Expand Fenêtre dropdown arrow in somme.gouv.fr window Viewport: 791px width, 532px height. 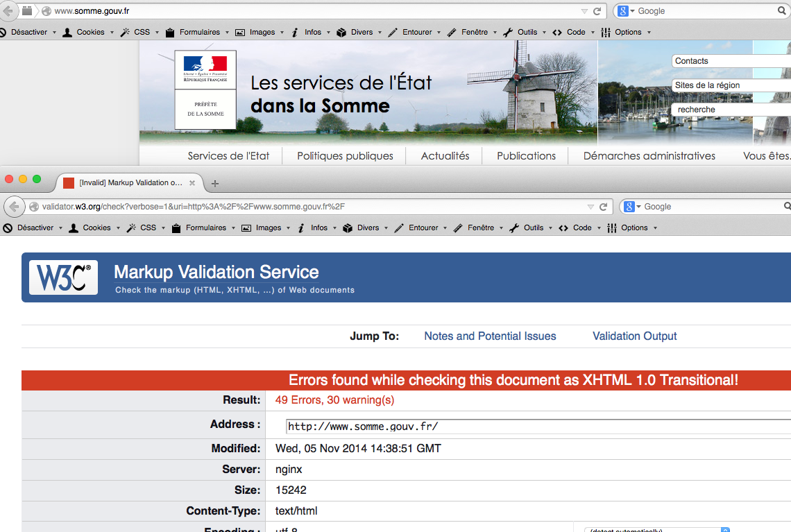[495, 33]
